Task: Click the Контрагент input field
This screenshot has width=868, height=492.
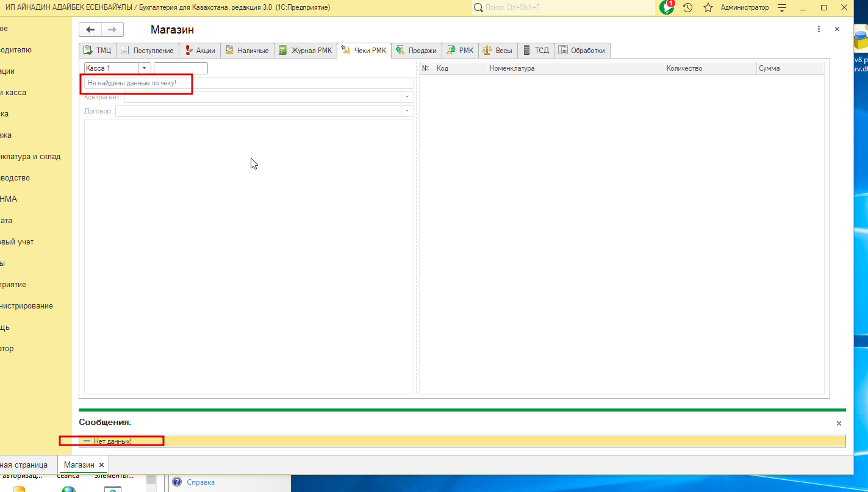Action: 262,97
